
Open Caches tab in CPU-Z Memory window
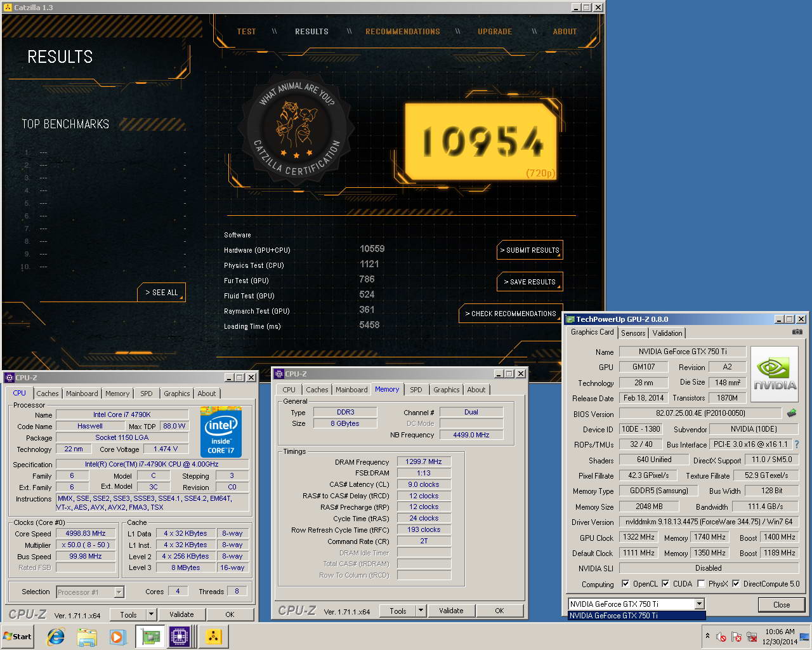pos(317,390)
